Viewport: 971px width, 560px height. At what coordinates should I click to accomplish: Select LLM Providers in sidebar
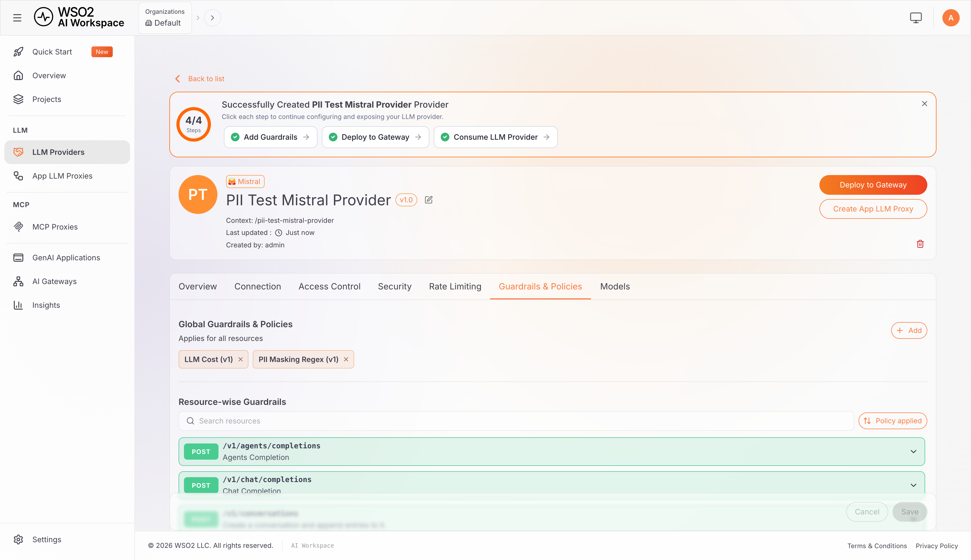click(x=67, y=152)
